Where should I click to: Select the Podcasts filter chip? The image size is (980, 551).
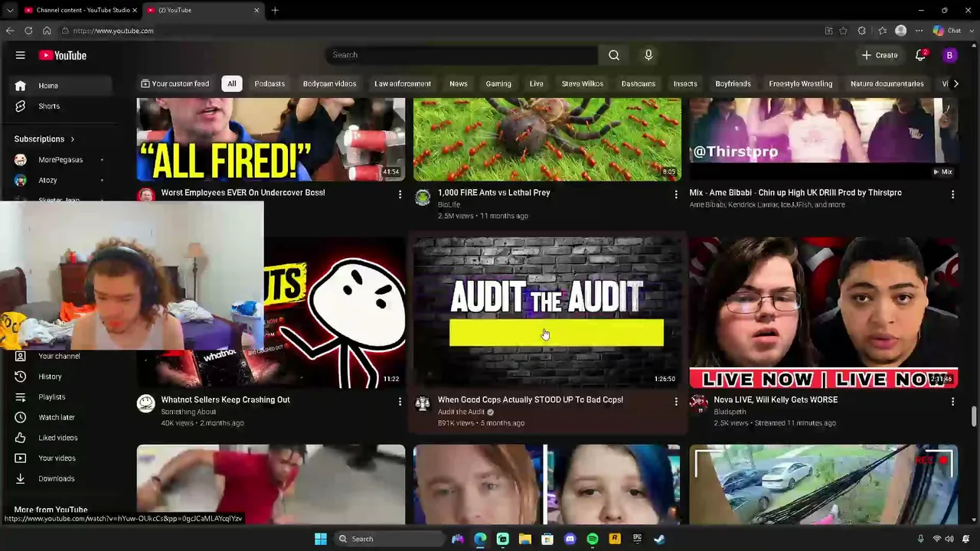coord(269,83)
